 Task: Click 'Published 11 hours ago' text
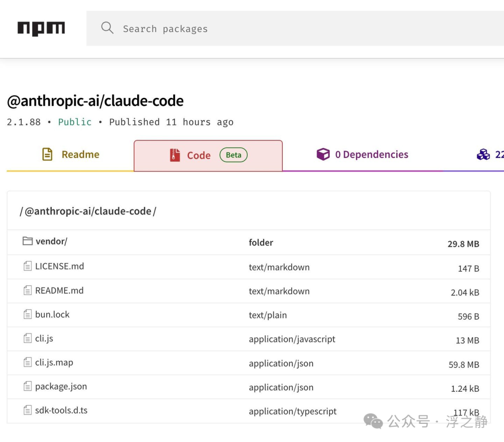(171, 122)
